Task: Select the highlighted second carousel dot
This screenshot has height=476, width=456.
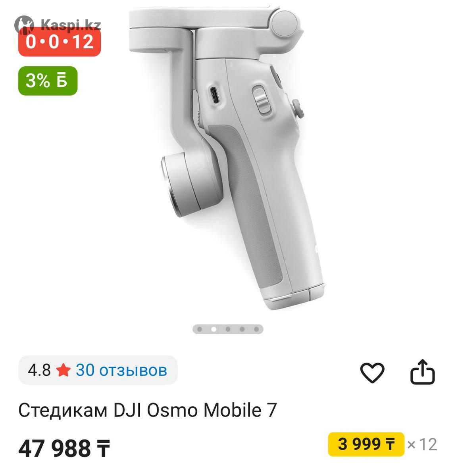Action: pos(214,329)
